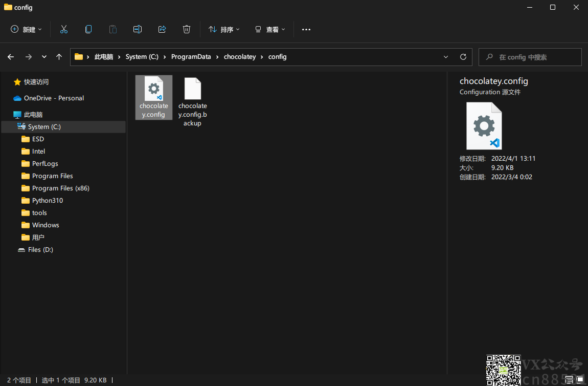
Task: Open the ESD folder in sidebar
Action: (x=33, y=139)
